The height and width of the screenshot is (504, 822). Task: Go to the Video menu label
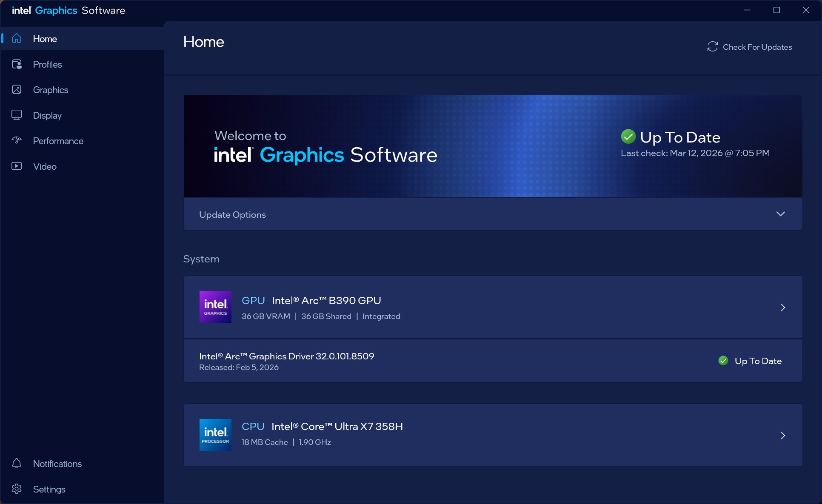pos(45,166)
